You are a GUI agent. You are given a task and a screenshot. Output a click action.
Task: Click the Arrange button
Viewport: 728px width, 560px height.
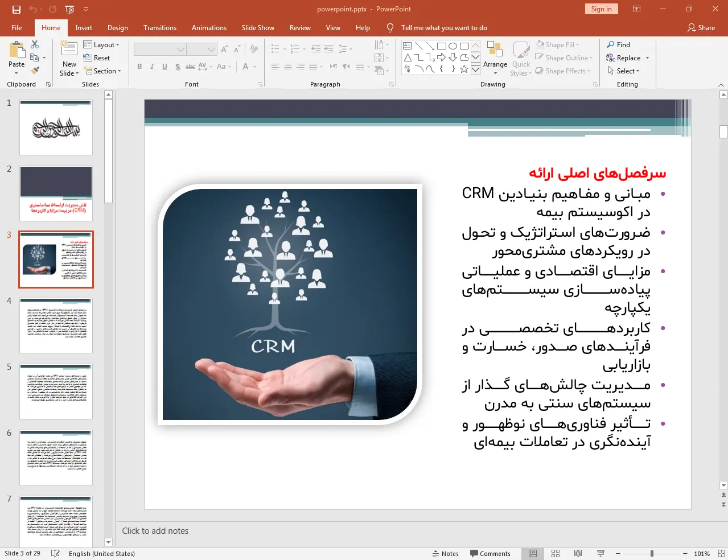[x=495, y=57]
